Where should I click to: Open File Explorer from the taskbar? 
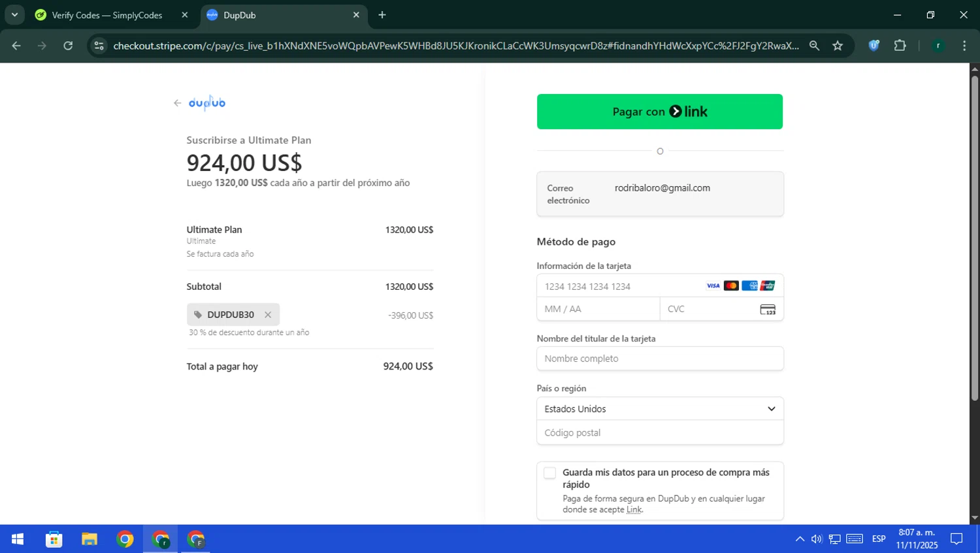coord(90,539)
